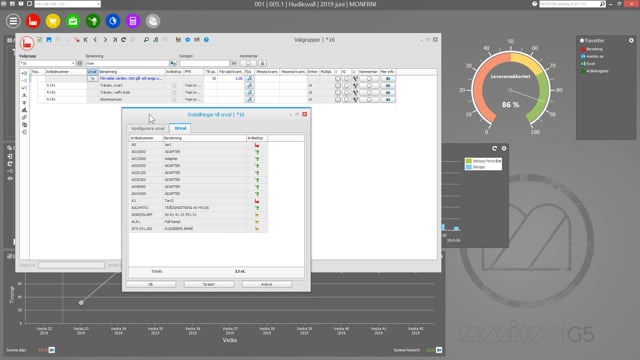This screenshot has width=640, height=360.
Task: Add a row with the plus sidebar icon
Action: tap(24, 73)
